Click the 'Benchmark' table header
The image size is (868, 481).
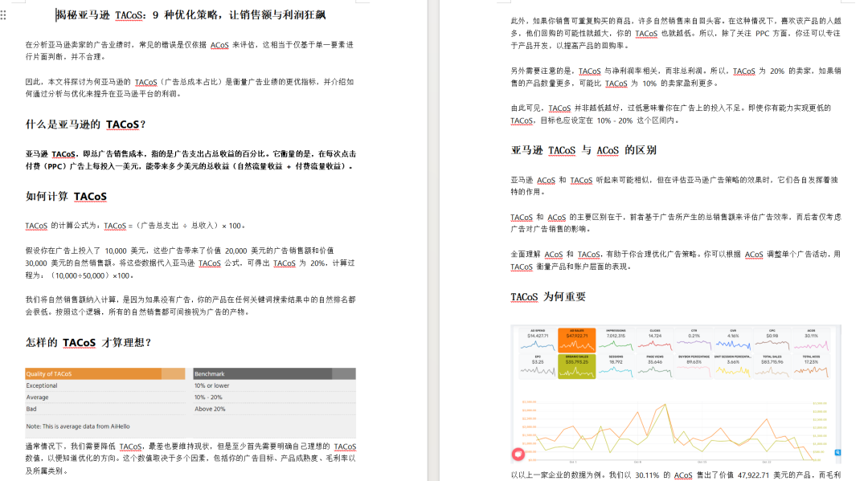point(275,373)
